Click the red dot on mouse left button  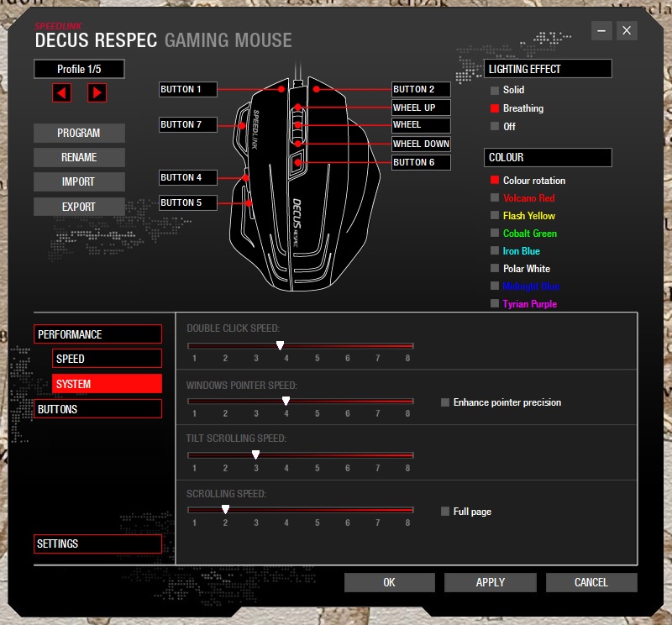point(281,89)
